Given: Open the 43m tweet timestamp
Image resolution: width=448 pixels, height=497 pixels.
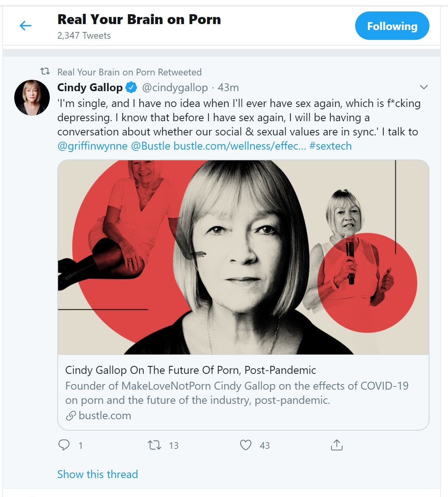Looking at the screenshot, I should pos(228,87).
